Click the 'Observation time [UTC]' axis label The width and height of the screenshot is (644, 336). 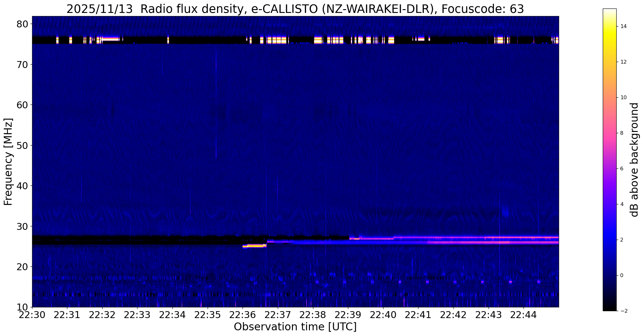tap(295, 327)
